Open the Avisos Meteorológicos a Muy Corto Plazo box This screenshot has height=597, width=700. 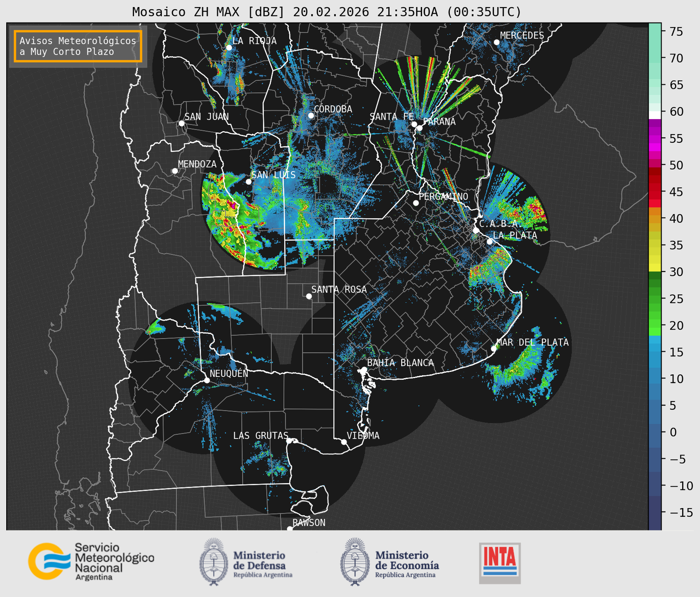point(78,46)
